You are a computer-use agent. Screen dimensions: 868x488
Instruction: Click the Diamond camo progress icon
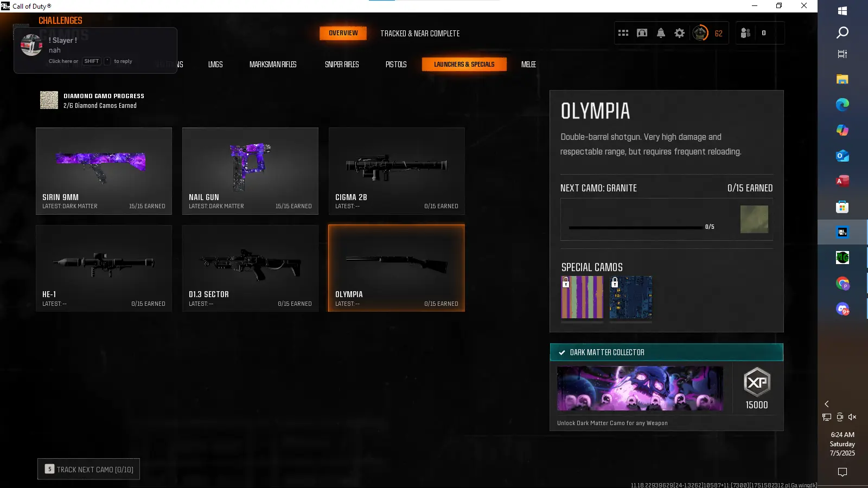tap(49, 100)
